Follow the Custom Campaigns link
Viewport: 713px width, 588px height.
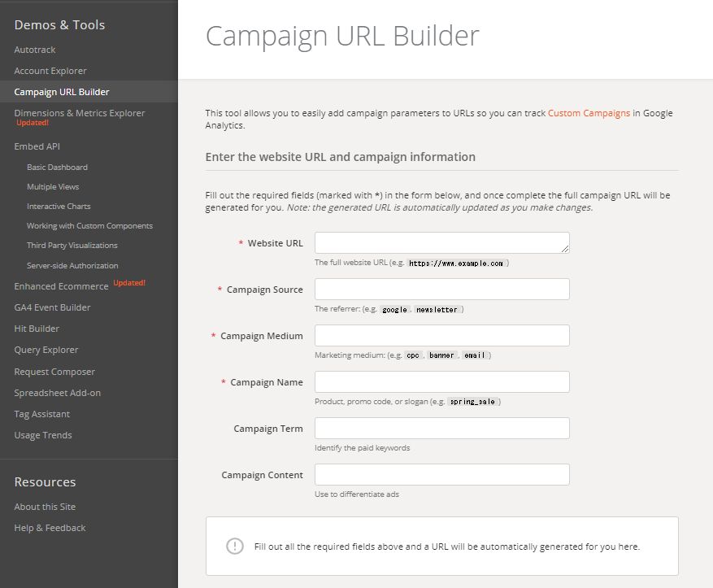[x=589, y=113]
